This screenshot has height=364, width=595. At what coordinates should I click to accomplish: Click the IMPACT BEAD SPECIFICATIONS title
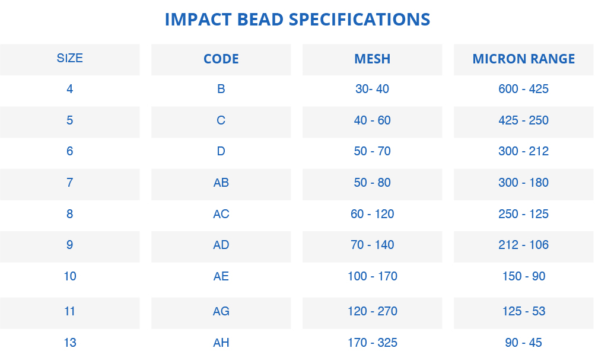[298, 20]
